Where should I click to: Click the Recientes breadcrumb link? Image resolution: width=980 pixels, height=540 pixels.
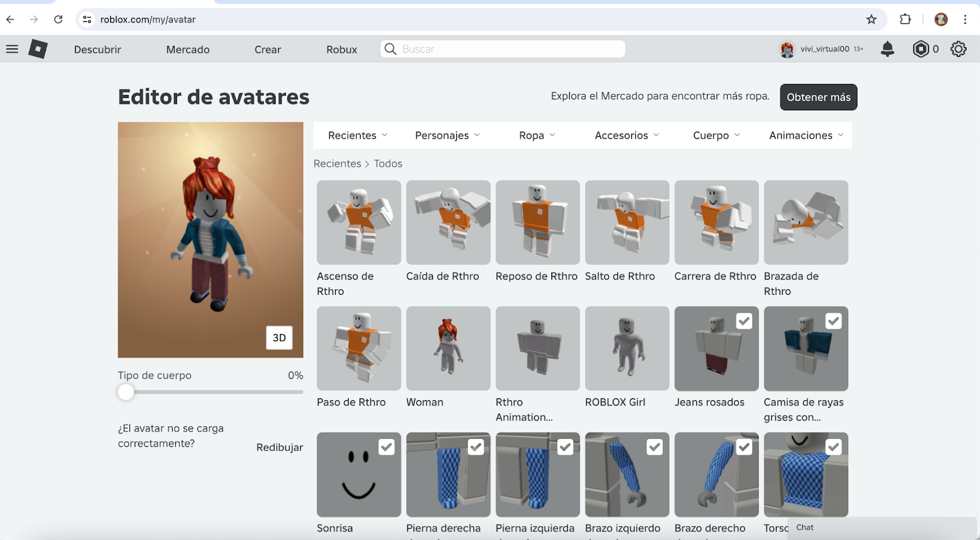coord(337,164)
